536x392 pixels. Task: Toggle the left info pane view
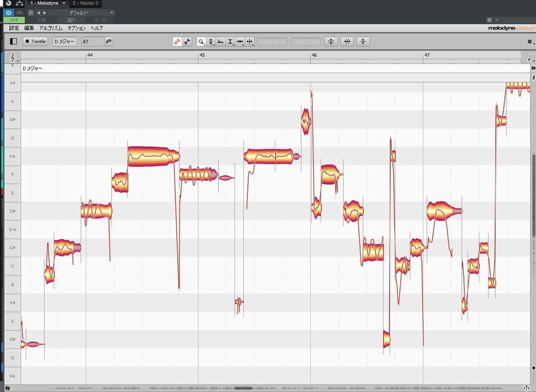coord(13,42)
